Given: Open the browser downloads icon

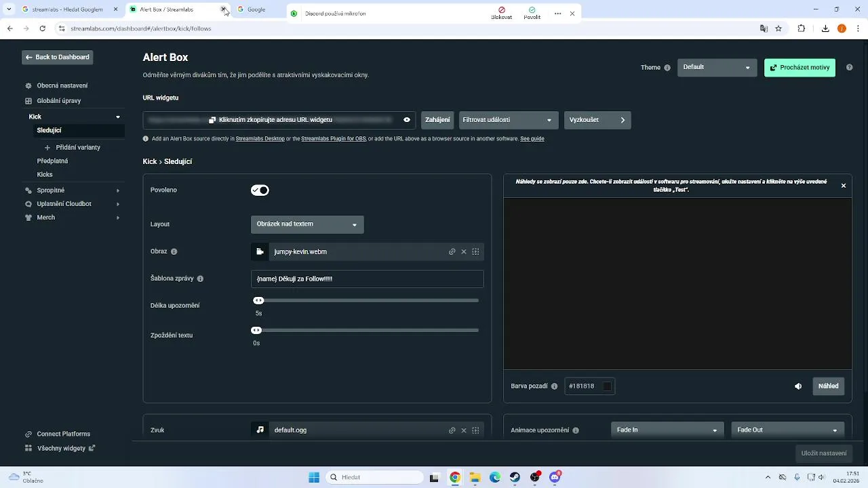Looking at the screenshot, I should pos(825,28).
